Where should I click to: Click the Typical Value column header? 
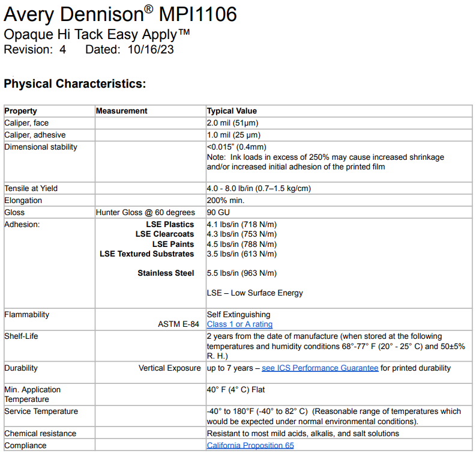232,111
